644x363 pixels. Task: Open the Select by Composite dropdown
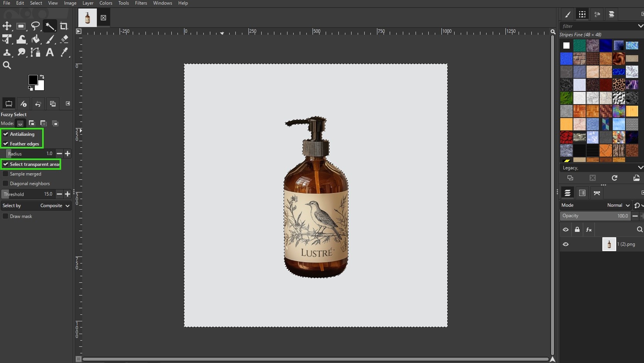[36, 206]
